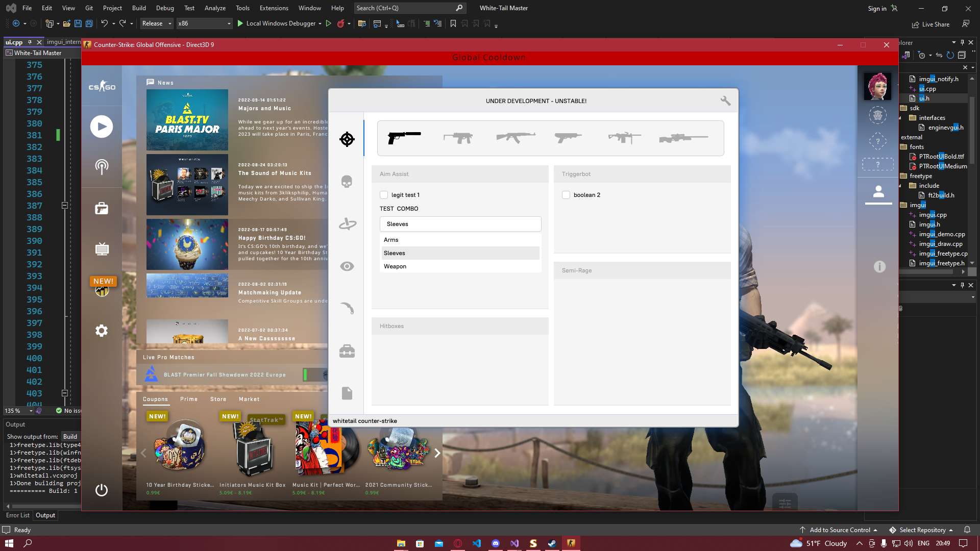Select the sniper rifle weapon icon
The image size is (980, 551).
[x=683, y=138]
